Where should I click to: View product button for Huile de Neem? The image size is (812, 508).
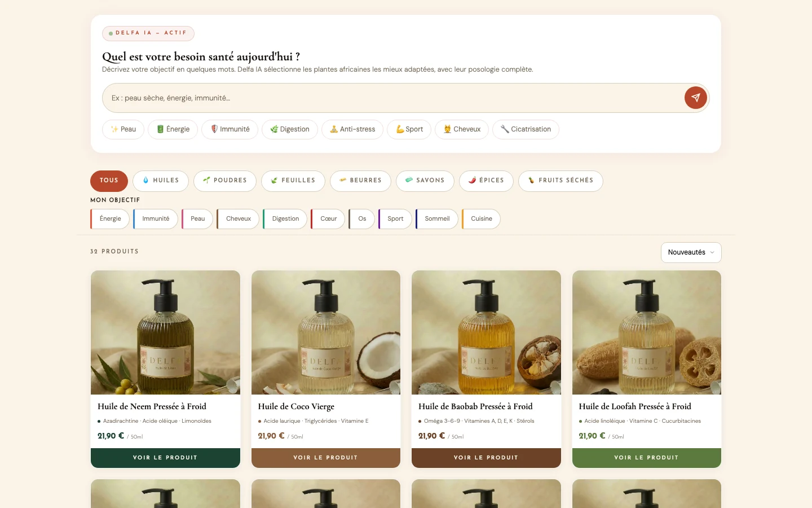click(165, 458)
